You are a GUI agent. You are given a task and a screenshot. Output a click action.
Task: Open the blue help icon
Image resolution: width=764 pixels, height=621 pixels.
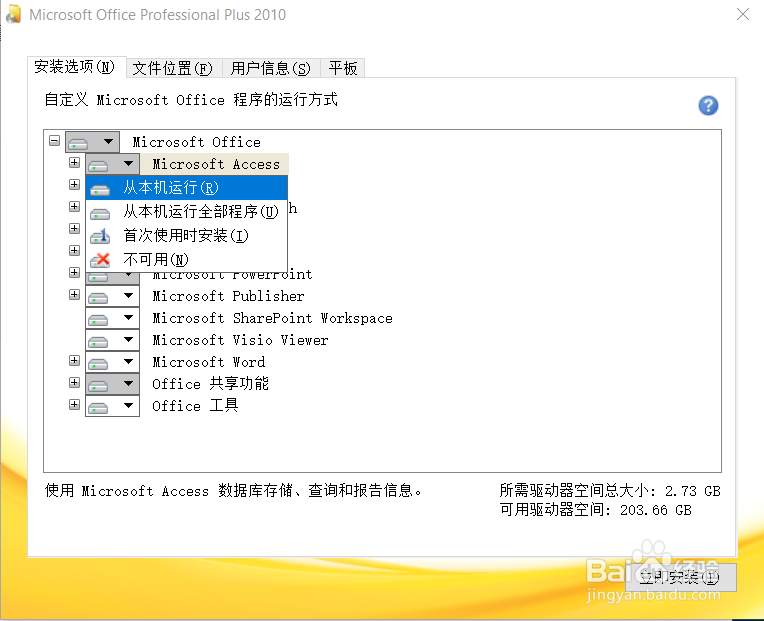pyautogui.click(x=708, y=105)
